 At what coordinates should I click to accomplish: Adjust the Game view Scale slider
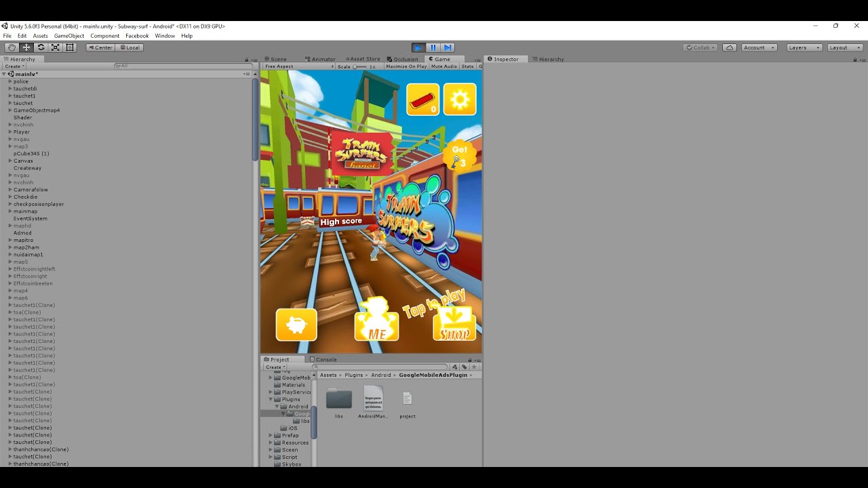coord(360,66)
